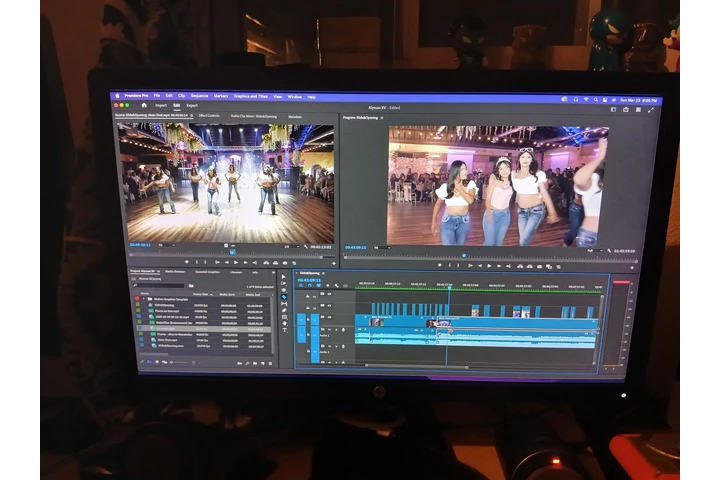Mute the Audio 1 track
Screen dimensions: 720x480
click(329, 330)
